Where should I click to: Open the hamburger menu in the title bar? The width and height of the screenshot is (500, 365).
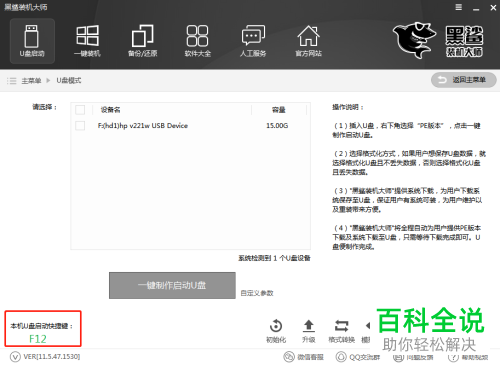(459, 7)
